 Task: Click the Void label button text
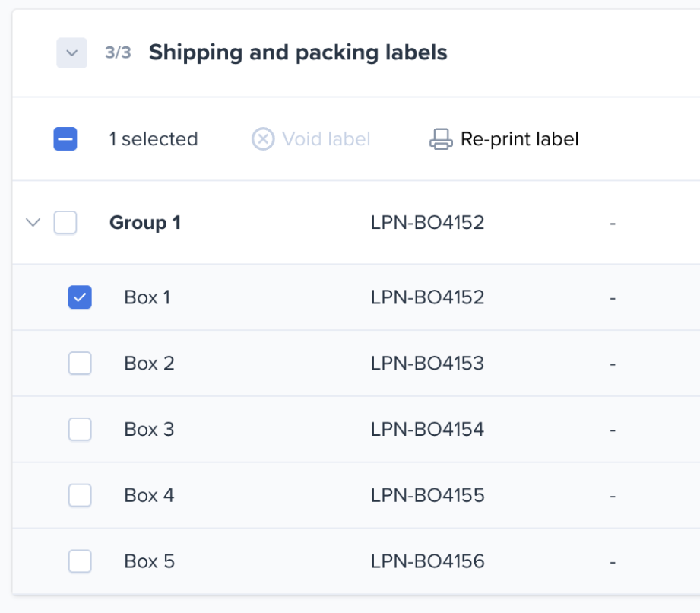click(326, 139)
